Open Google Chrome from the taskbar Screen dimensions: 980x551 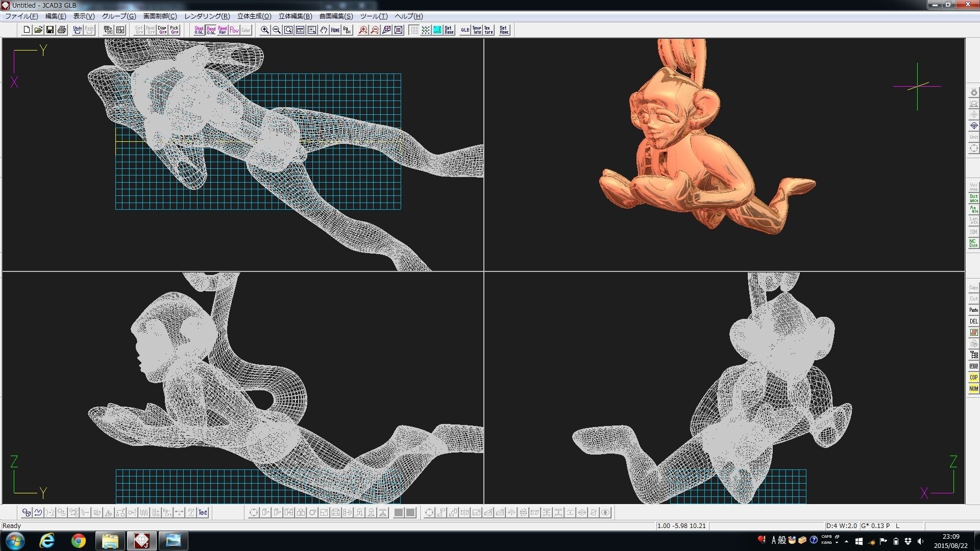79,541
